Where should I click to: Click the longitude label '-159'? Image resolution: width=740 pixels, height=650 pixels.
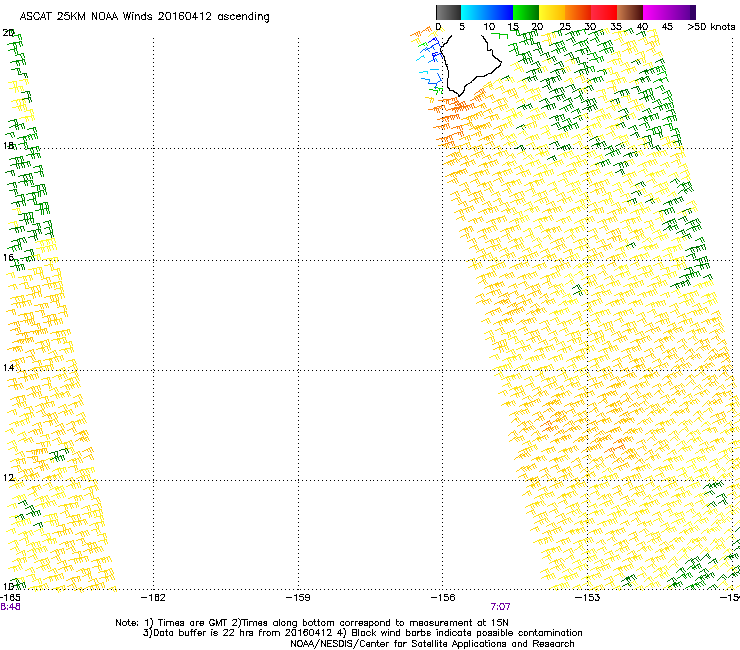(x=298, y=598)
